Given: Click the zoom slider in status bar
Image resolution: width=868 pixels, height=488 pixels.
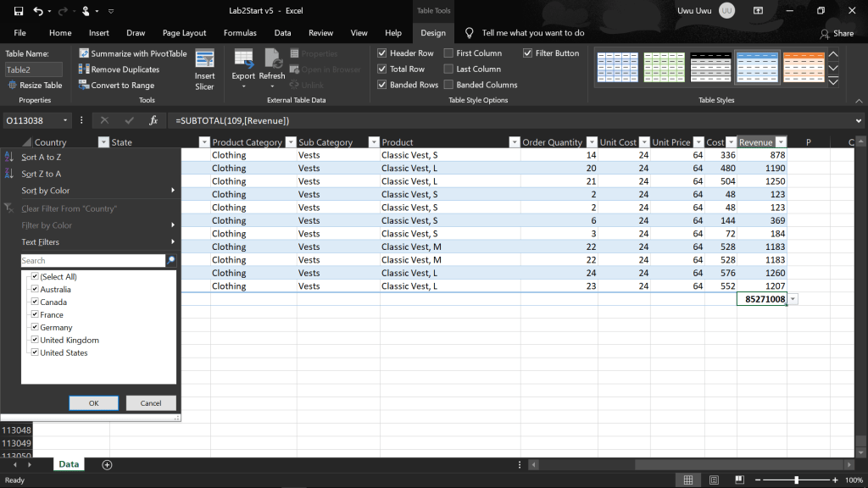Looking at the screenshot, I should coord(795,480).
